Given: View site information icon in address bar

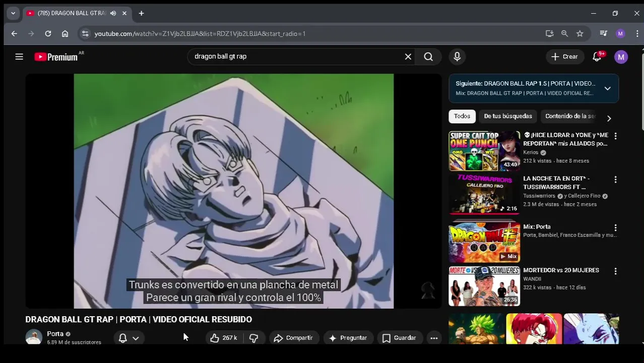Looking at the screenshot, I should click(x=85, y=34).
